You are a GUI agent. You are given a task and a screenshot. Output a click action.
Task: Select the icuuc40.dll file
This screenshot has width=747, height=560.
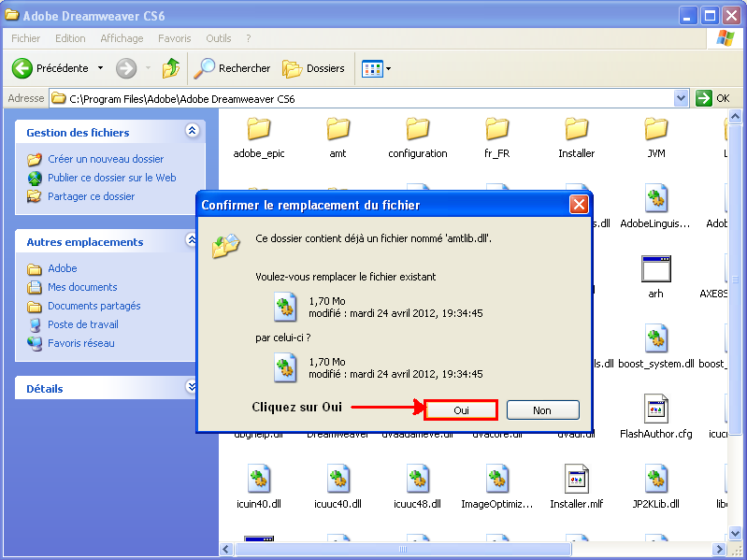[x=338, y=487]
